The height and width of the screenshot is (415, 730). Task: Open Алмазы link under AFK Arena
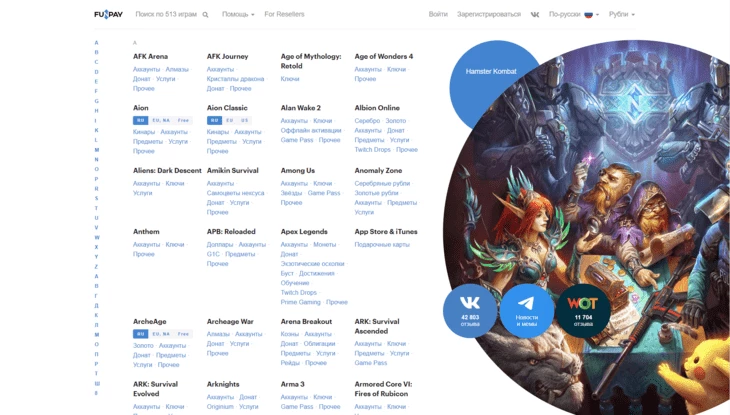click(177, 69)
